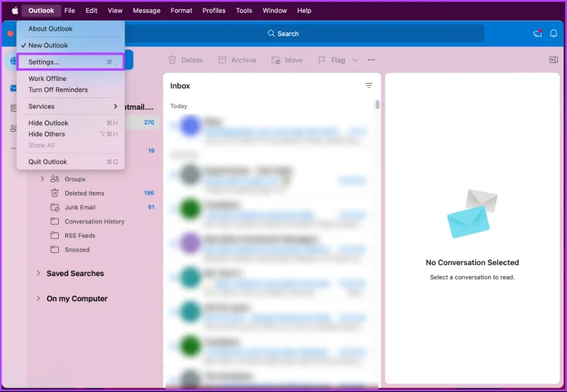The image size is (567, 392).
Task: Open the Window menu
Action: (x=275, y=11)
